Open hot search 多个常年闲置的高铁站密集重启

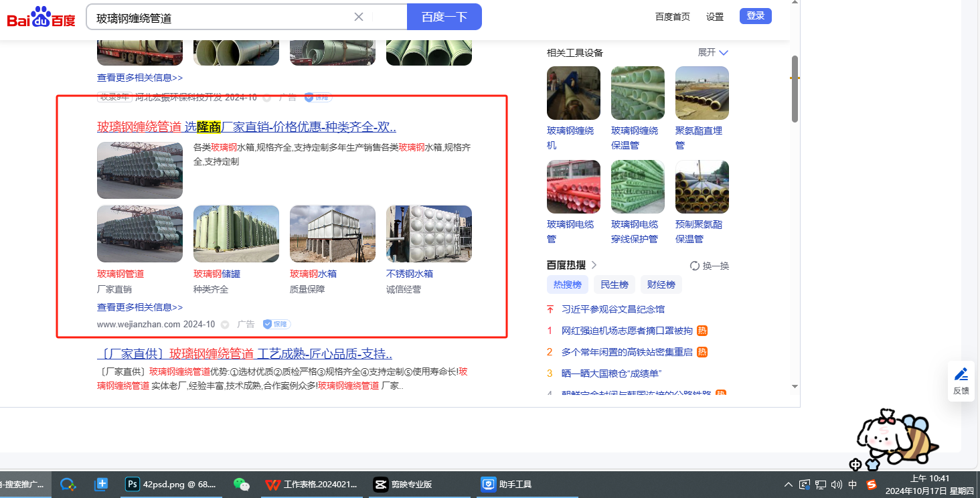pos(627,352)
